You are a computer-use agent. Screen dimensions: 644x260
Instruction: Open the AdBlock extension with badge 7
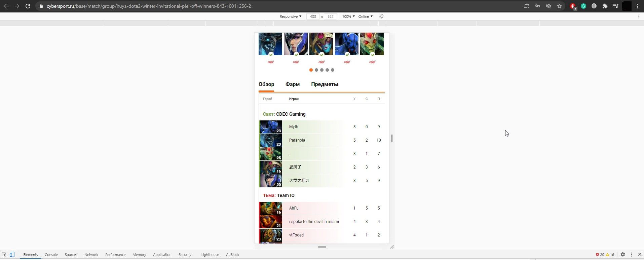click(573, 6)
